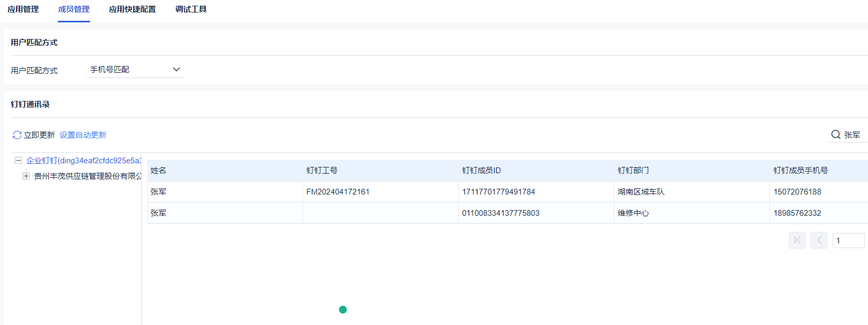
Task: Go to the first page button
Action: (797, 240)
